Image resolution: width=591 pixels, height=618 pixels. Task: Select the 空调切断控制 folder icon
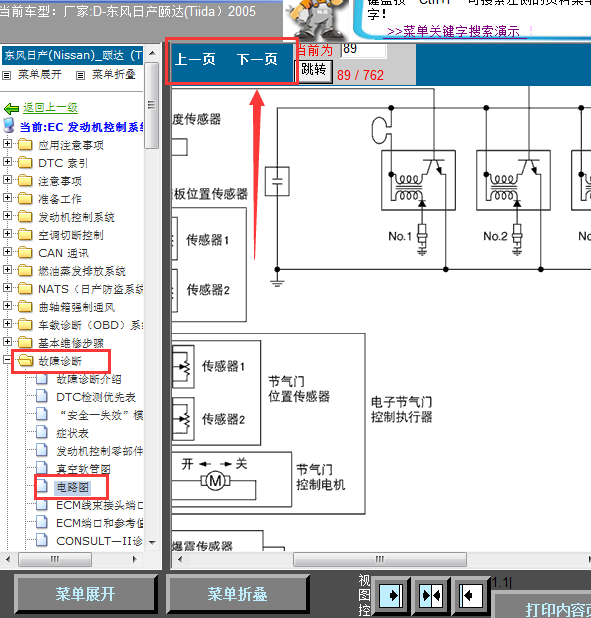click(25, 235)
